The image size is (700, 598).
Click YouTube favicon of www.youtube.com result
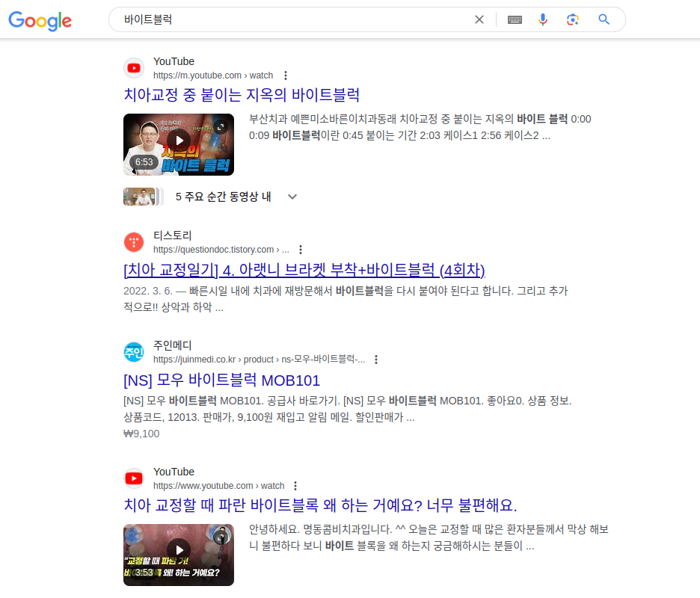tap(133, 478)
